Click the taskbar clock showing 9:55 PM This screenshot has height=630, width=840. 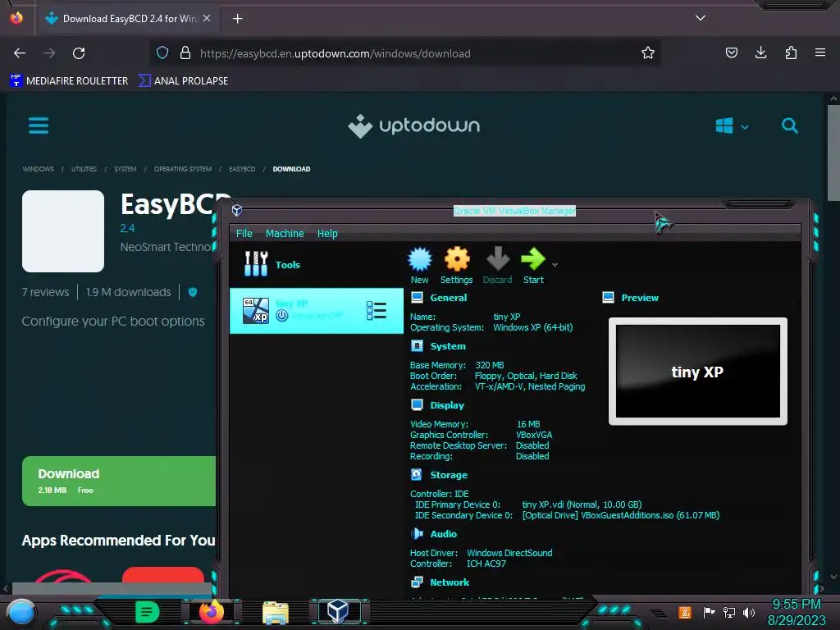tap(796, 612)
